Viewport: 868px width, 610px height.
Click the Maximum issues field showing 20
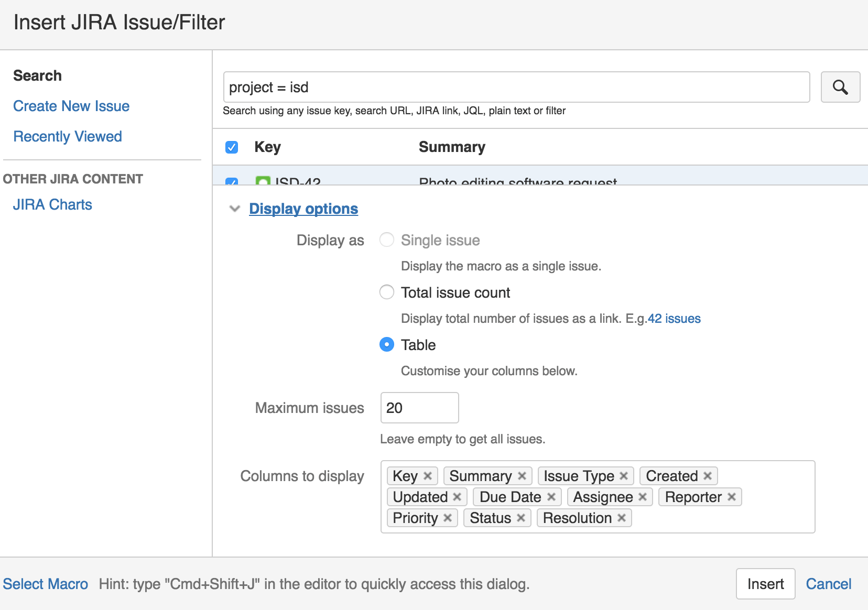(419, 408)
